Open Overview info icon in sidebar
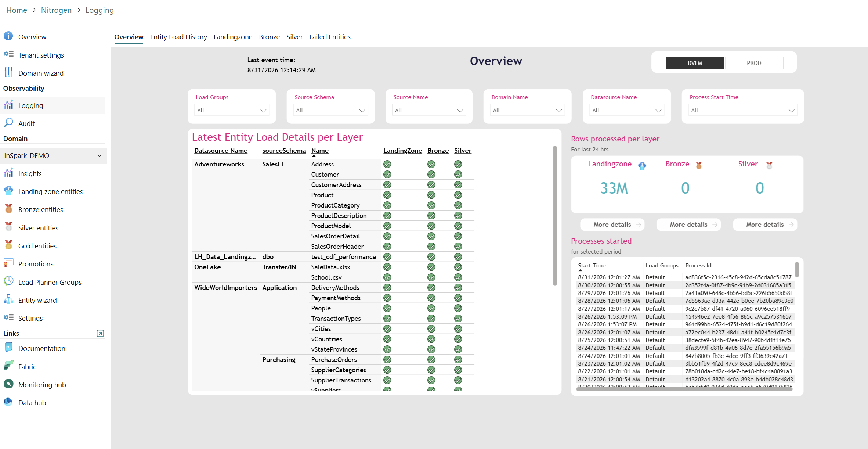This screenshot has width=868, height=449. [x=8, y=36]
